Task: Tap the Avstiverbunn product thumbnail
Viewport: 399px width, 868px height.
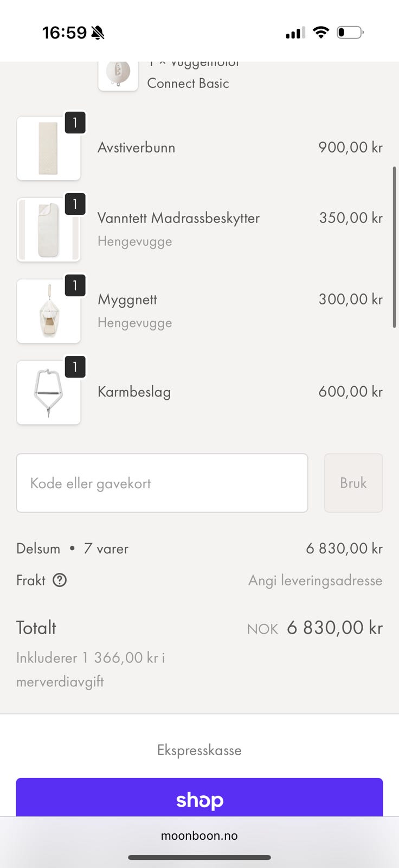Action: tap(49, 148)
